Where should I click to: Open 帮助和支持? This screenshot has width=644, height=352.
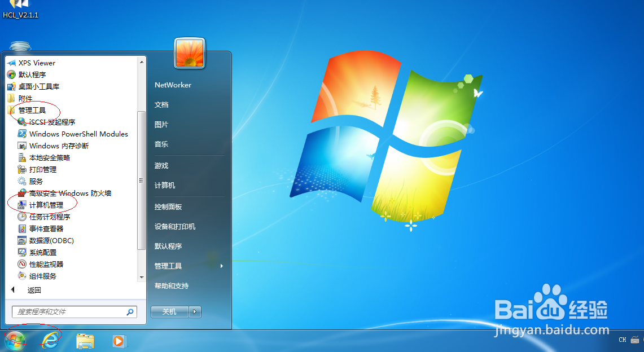[171, 286]
